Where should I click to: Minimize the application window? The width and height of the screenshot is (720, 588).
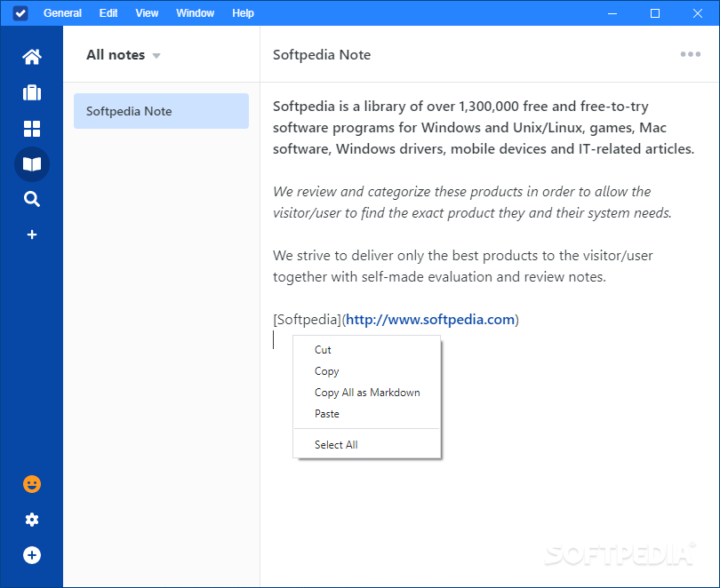click(x=612, y=13)
